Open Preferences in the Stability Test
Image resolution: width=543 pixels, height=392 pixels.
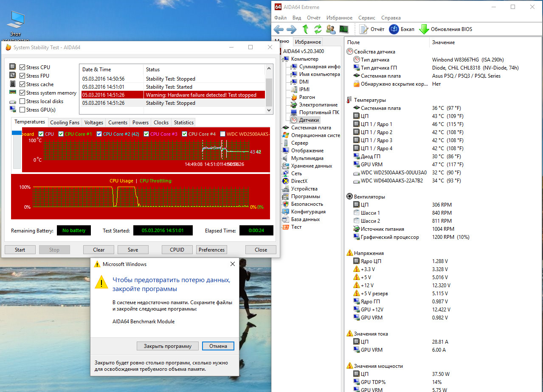(211, 249)
